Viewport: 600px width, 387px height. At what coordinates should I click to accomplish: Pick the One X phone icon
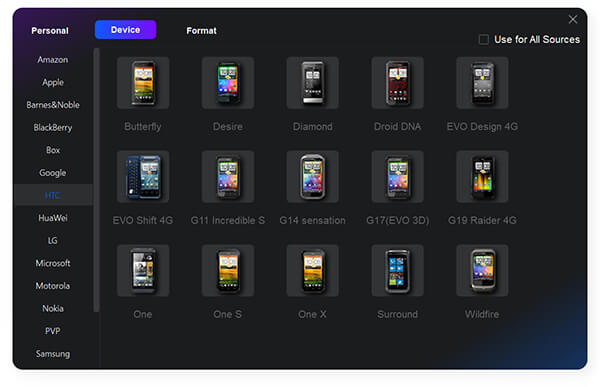pos(313,270)
